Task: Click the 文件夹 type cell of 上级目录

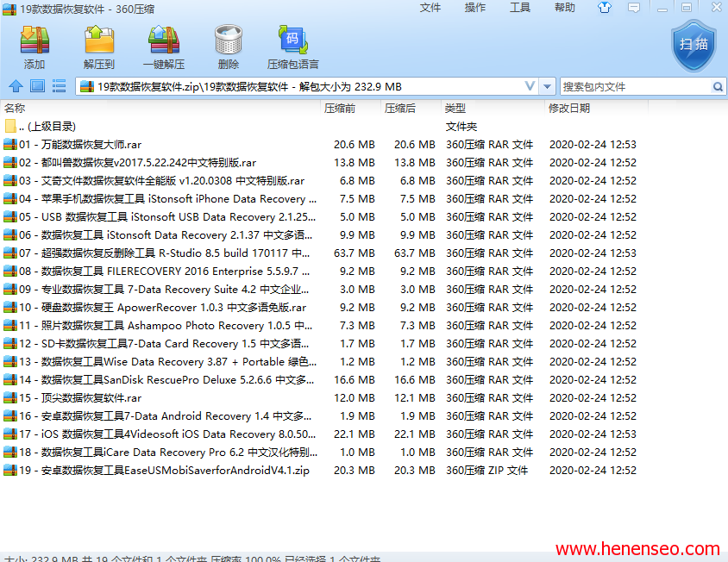Action: point(461,126)
